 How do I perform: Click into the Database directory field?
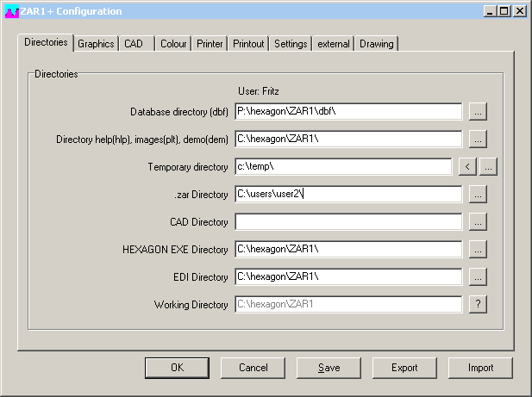point(347,111)
